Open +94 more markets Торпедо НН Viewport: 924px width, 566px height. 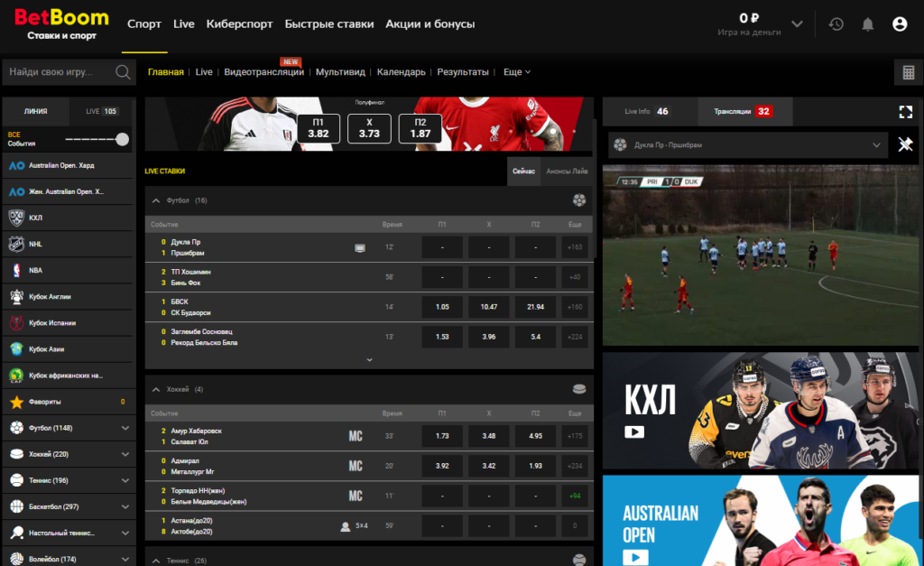pos(575,496)
